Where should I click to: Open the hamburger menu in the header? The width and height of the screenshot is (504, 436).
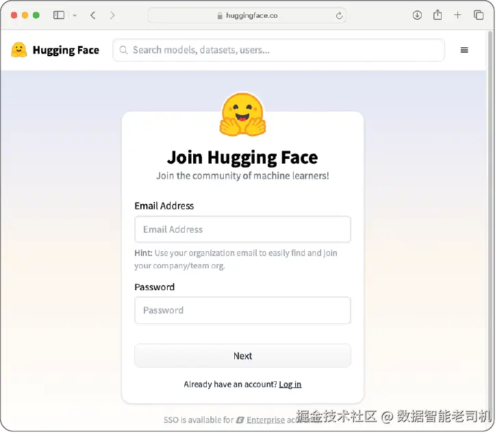[464, 50]
